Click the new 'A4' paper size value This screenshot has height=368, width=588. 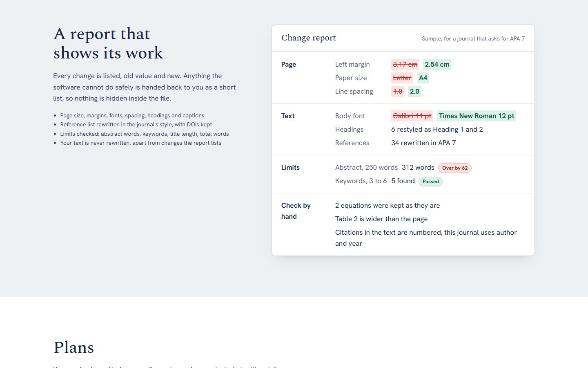423,78
